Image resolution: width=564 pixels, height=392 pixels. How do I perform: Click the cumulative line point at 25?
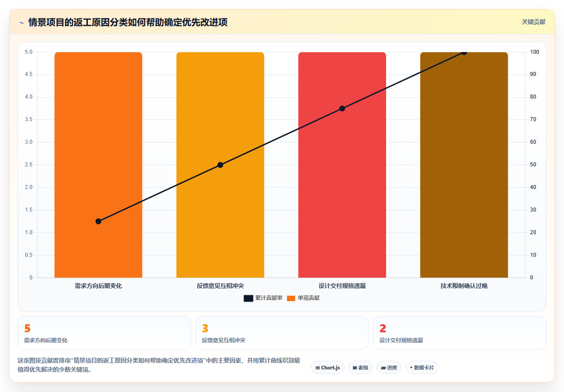click(98, 221)
